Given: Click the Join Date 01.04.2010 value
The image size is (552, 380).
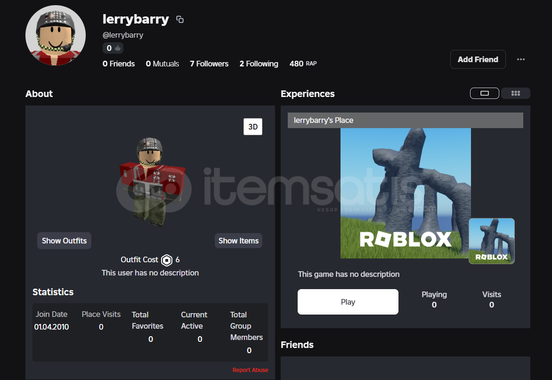Looking at the screenshot, I should tap(51, 327).
